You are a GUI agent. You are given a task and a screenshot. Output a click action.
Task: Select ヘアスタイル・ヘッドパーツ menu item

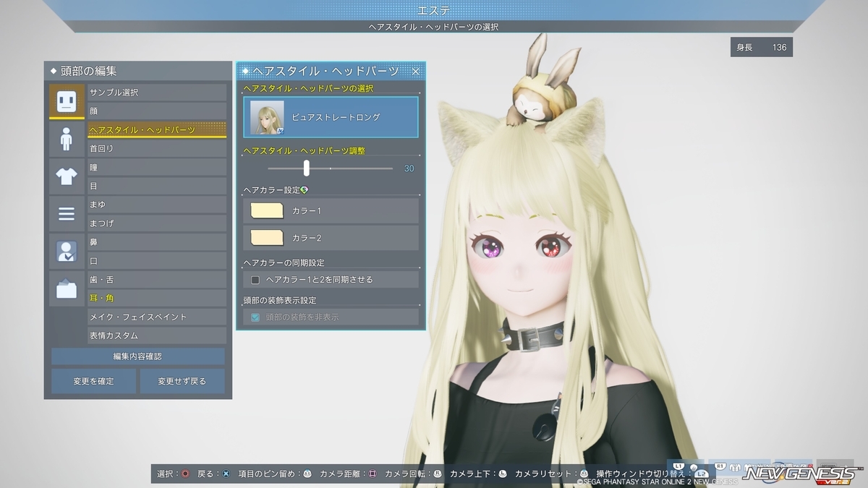157,130
